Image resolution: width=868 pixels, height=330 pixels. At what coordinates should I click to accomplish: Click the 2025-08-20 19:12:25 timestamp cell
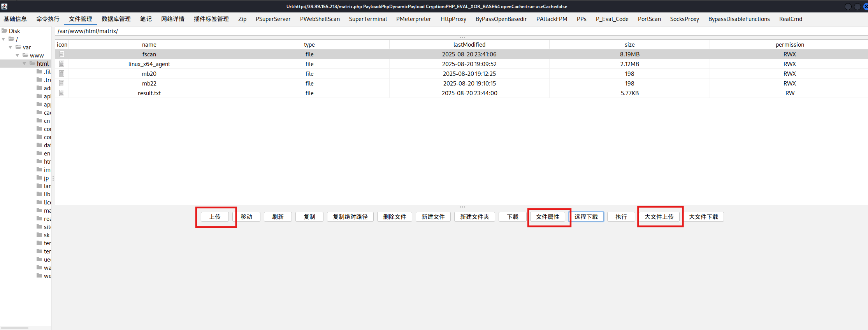[x=469, y=73]
